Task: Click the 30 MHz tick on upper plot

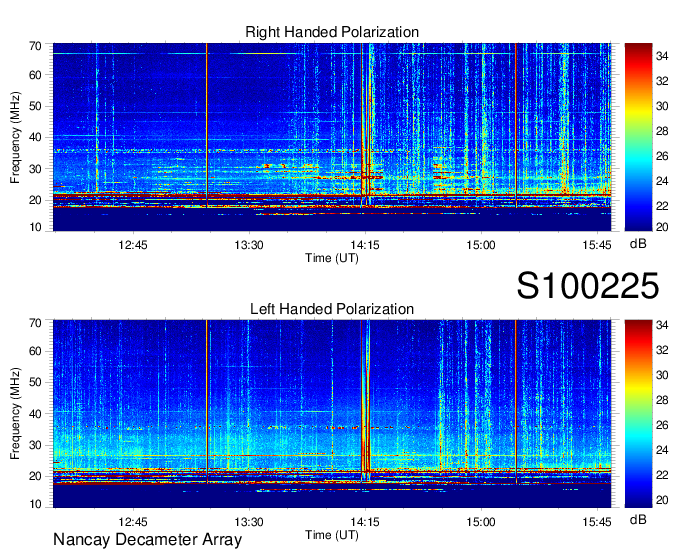Action: coord(35,169)
